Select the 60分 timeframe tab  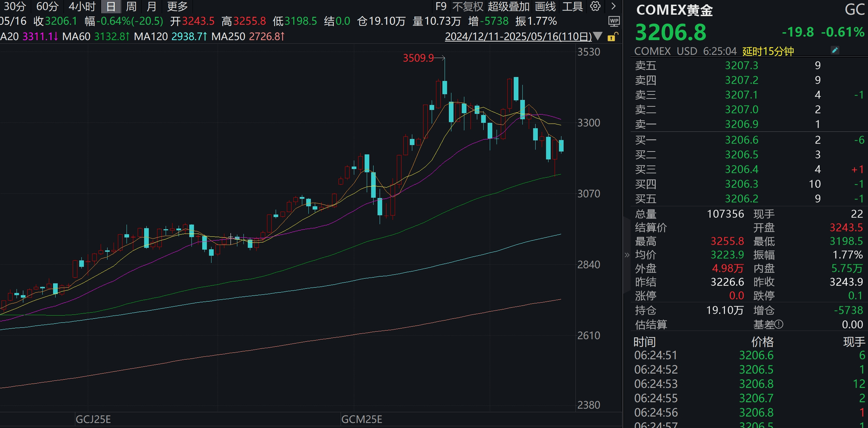[47, 6]
